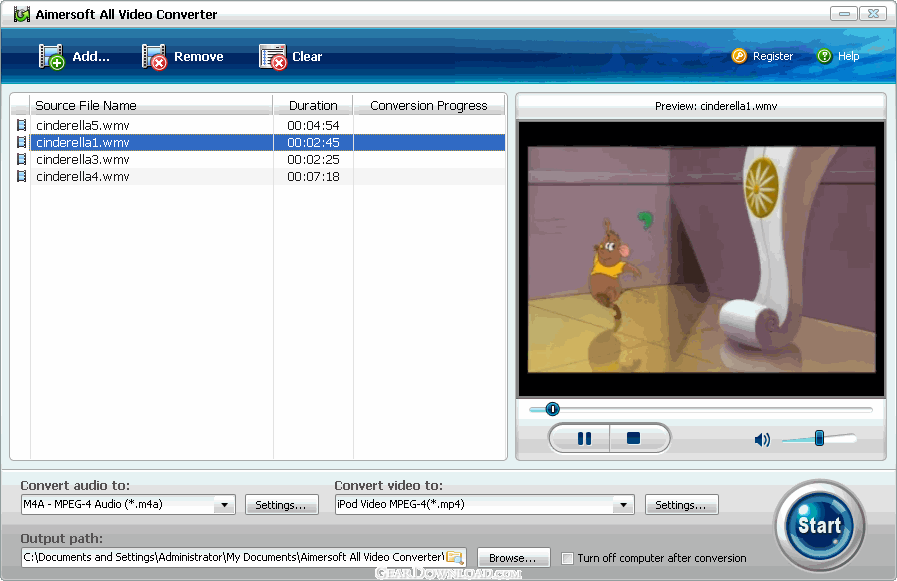Sort by Source File Name column header
897x581 pixels.
click(x=151, y=105)
